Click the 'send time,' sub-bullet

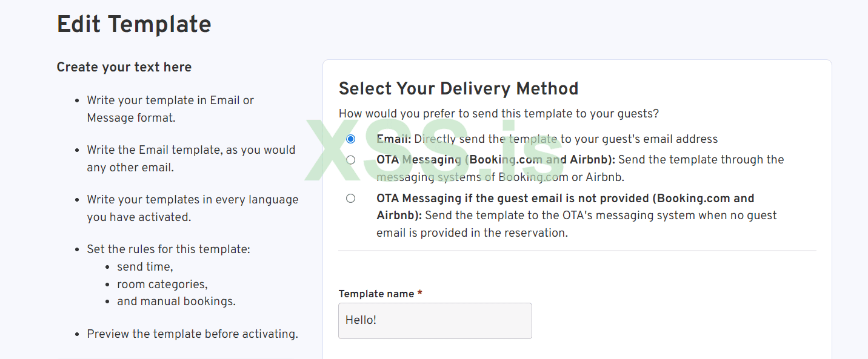tap(145, 267)
